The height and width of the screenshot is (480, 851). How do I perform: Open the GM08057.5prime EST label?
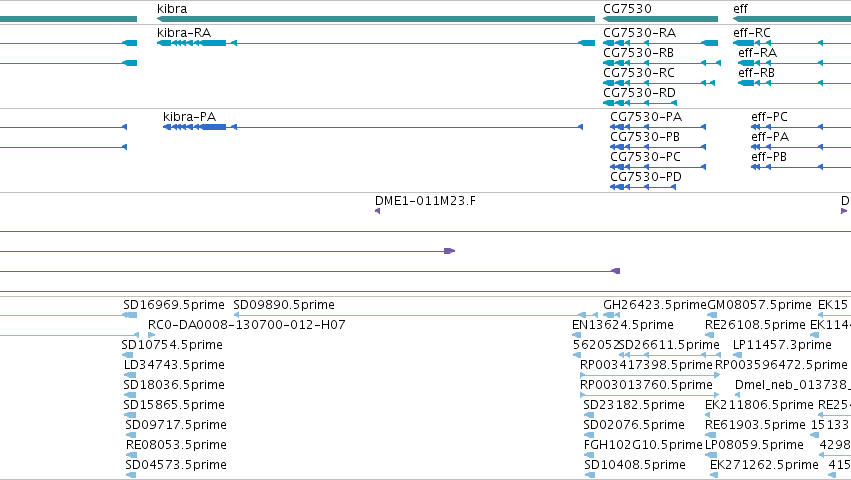tap(759, 305)
